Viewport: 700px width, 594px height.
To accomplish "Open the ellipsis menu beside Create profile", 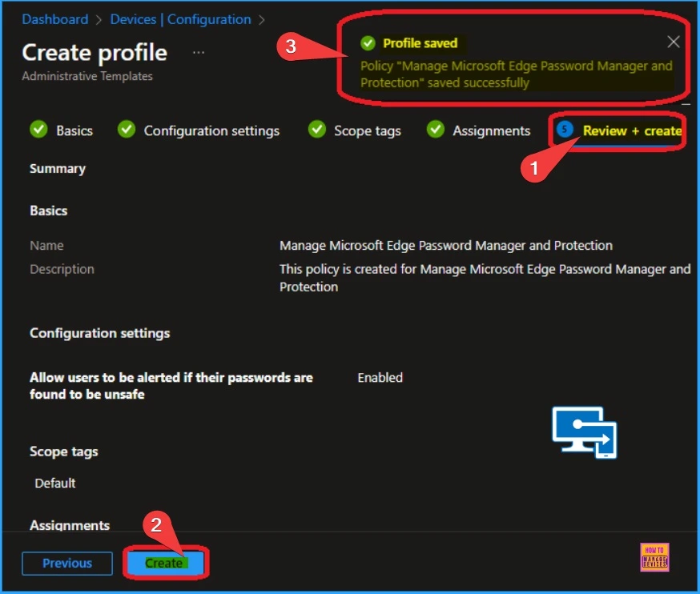I will [x=199, y=52].
